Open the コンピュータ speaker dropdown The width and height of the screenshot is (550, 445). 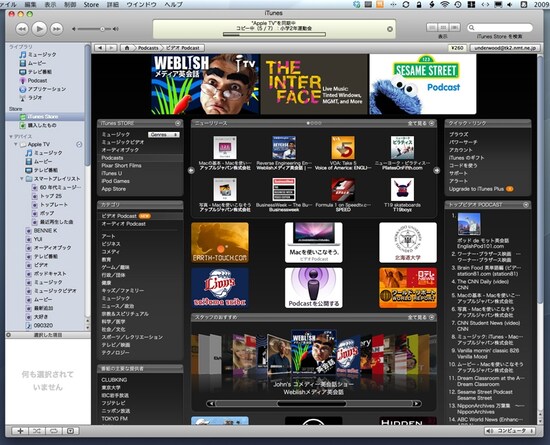click(510, 431)
